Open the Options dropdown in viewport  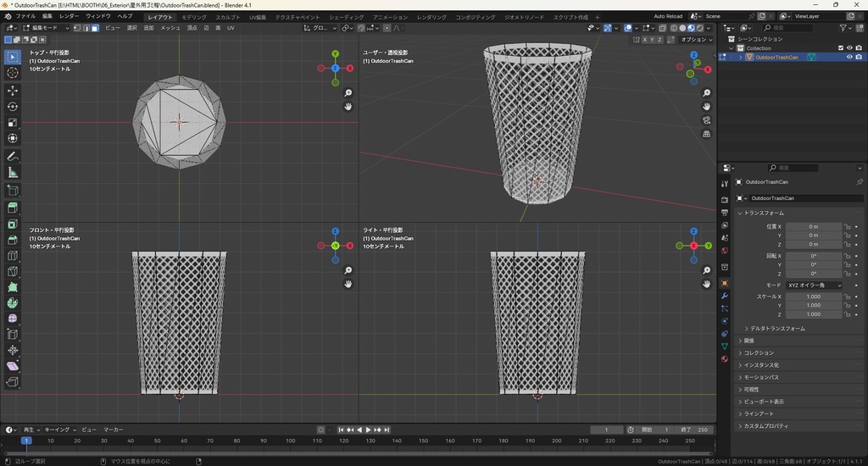[x=697, y=40]
